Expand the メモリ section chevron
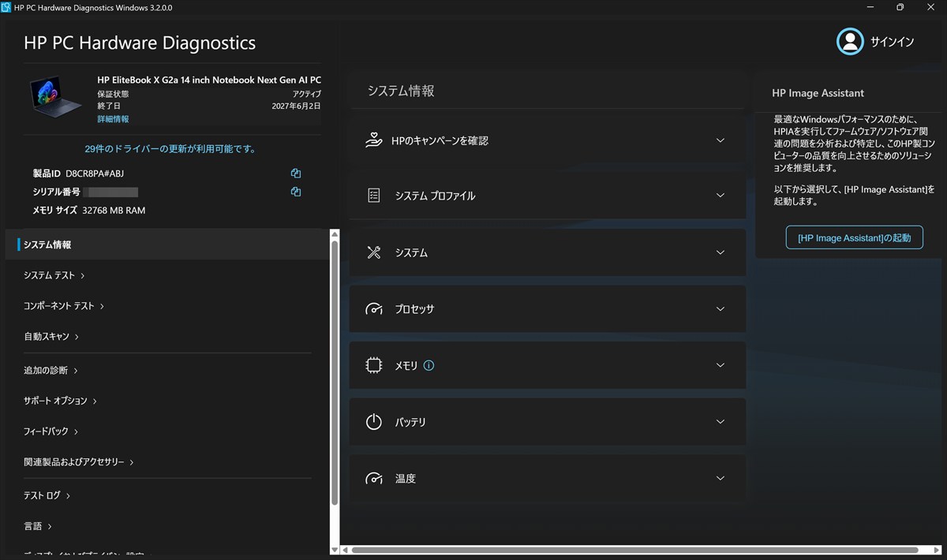This screenshot has width=947, height=560. pyautogui.click(x=720, y=365)
